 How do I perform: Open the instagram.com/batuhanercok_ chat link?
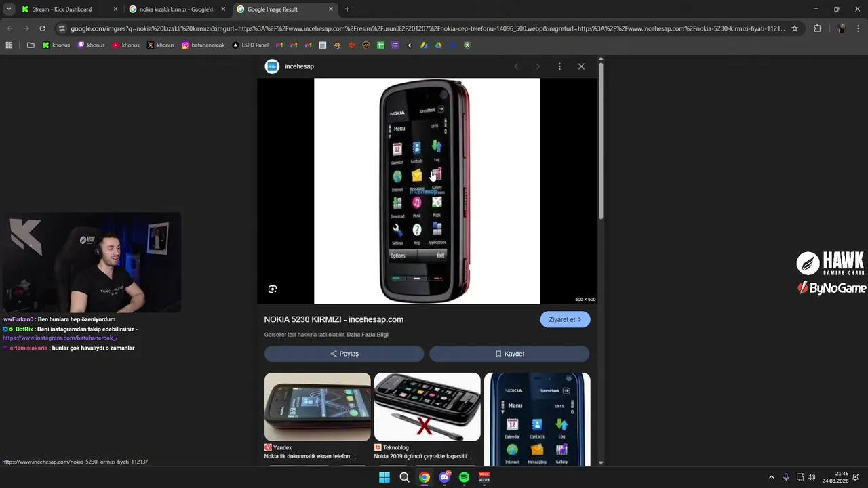click(60, 338)
